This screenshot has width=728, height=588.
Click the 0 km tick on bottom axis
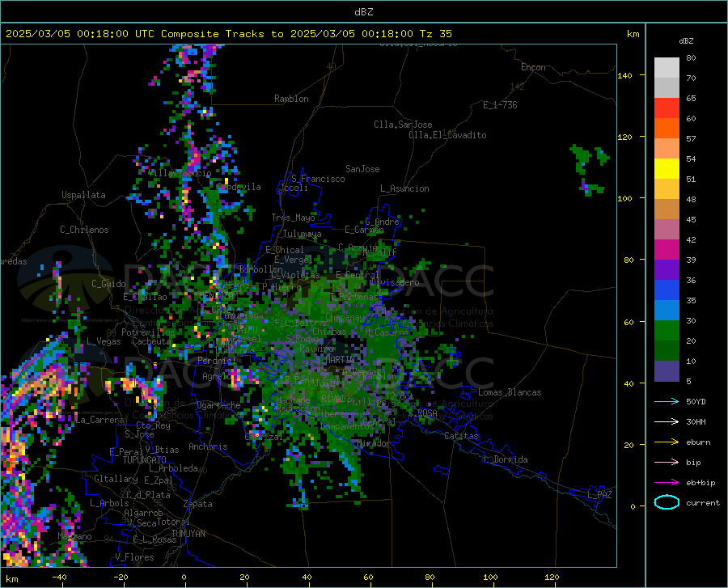pyautogui.click(x=184, y=577)
